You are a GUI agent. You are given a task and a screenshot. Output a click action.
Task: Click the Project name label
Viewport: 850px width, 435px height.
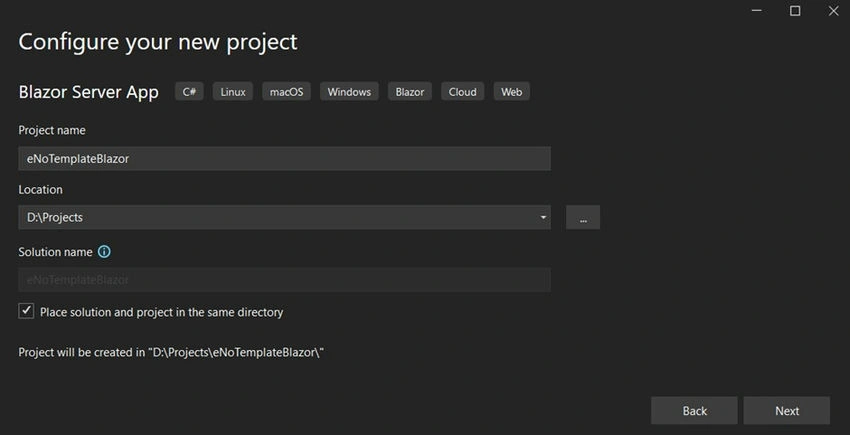(51, 131)
